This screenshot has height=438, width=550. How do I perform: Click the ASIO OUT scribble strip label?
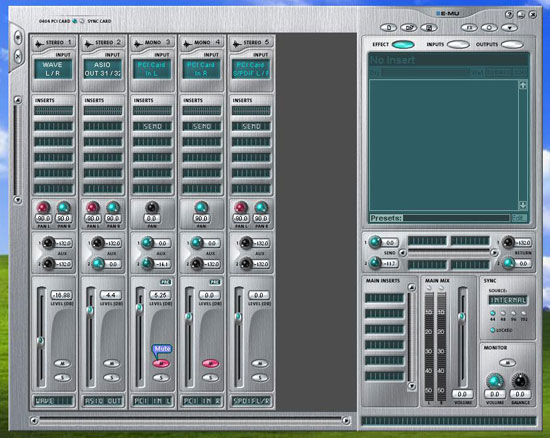[103, 401]
